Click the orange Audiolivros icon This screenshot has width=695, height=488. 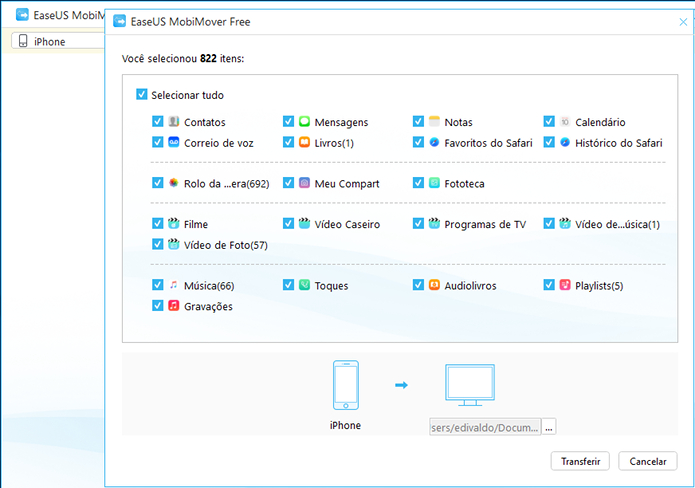[434, 285]
